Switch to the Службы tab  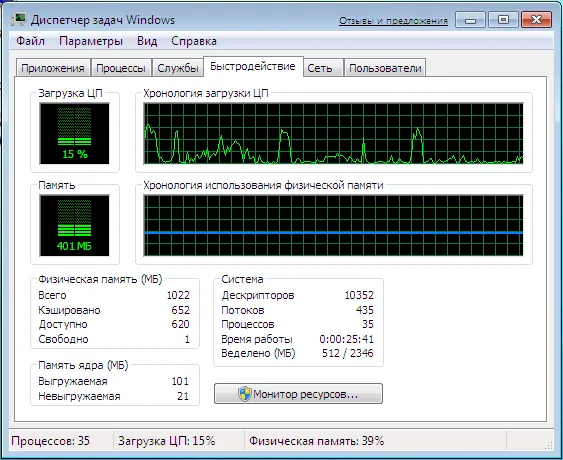coord(178,68)
